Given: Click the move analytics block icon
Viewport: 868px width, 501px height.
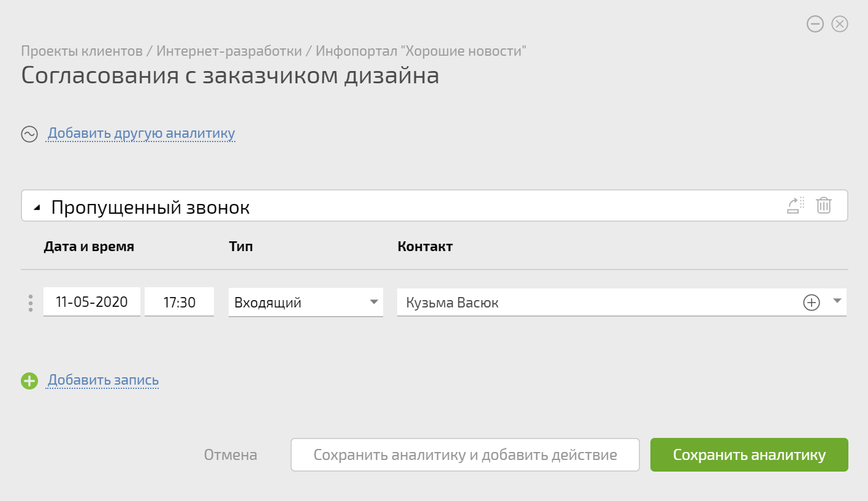Looking at the screenshot, I should [x=796, y=205].
